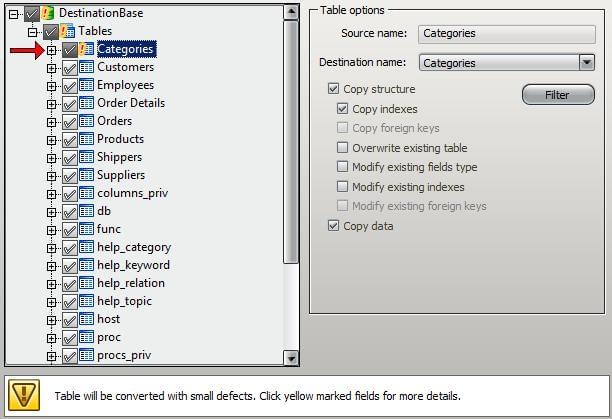Click the Tables folder icon
612x419 pixels.
[x=68, y=31]
